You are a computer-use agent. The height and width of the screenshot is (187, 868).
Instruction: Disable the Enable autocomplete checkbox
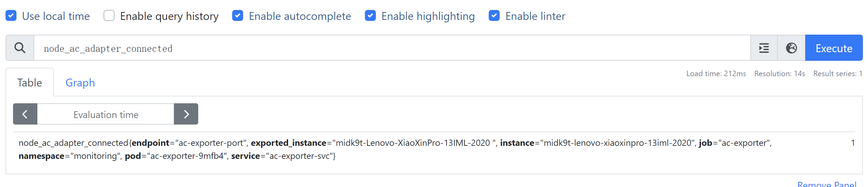click(x=238, y=16)
